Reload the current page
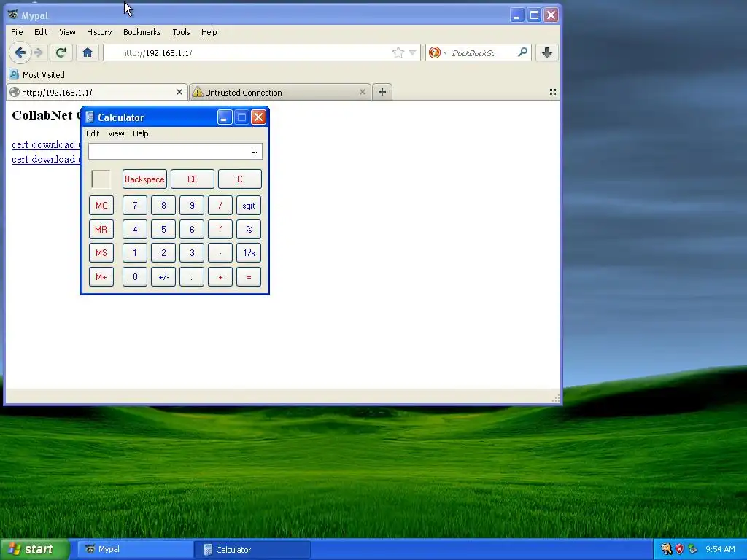 (x=61, y=52)
